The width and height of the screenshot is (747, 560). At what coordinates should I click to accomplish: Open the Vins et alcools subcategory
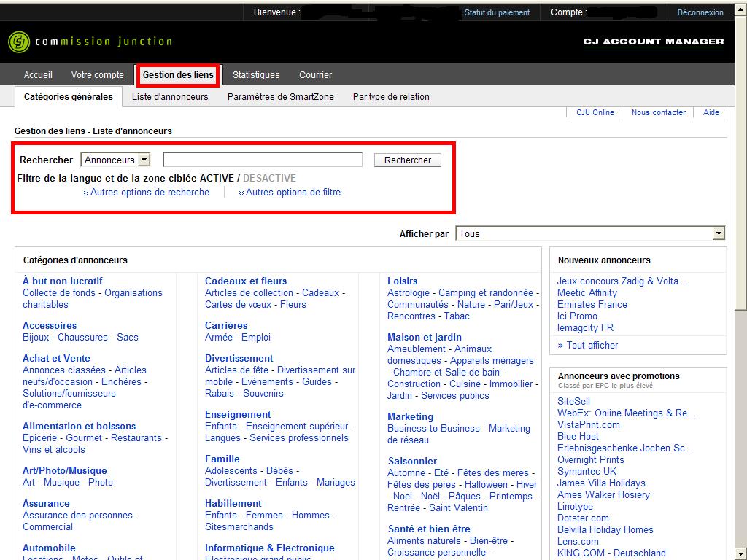[54, 449]
